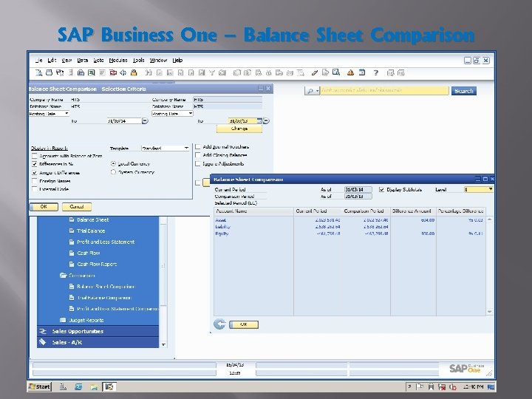The height and width of the screenshot is (399, 532).
Task: Click the Target Document toolbar icon
Action: click(248, 72)
